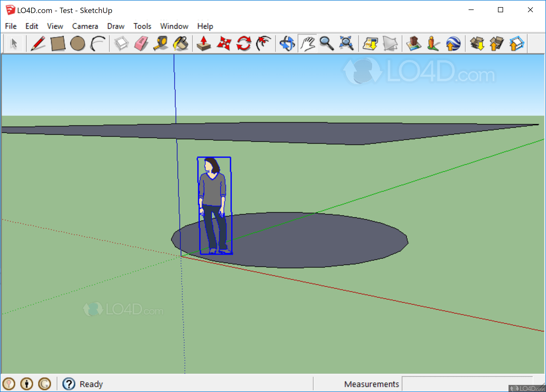Select the Arc tool
Viewport: 546px width, 392px height.
pyautogui.click(x=97, y=44)
